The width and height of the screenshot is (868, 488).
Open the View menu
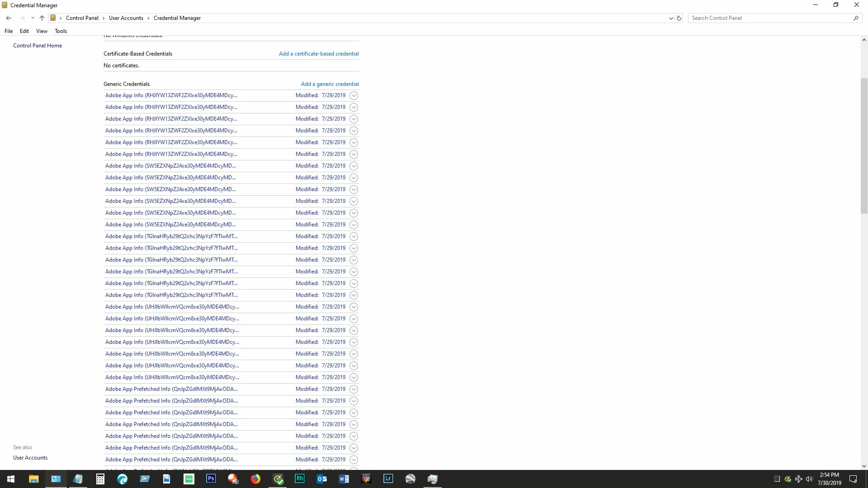(x=42, y=31)
